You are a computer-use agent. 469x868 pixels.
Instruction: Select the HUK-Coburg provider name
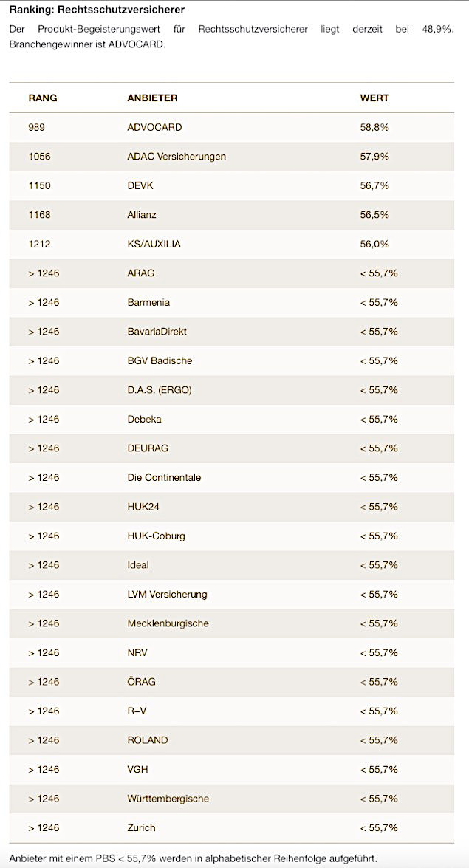[156, 536]
